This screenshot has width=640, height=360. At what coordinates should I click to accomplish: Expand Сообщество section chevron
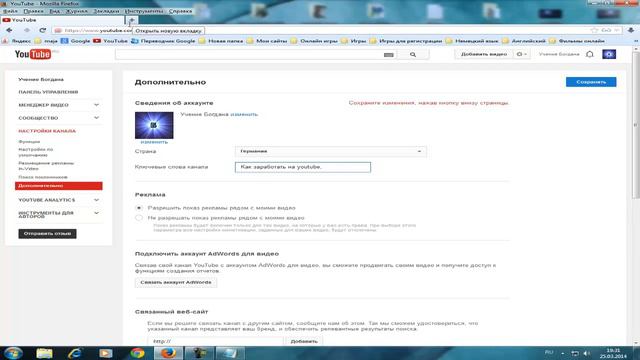(x=96, y=118)
